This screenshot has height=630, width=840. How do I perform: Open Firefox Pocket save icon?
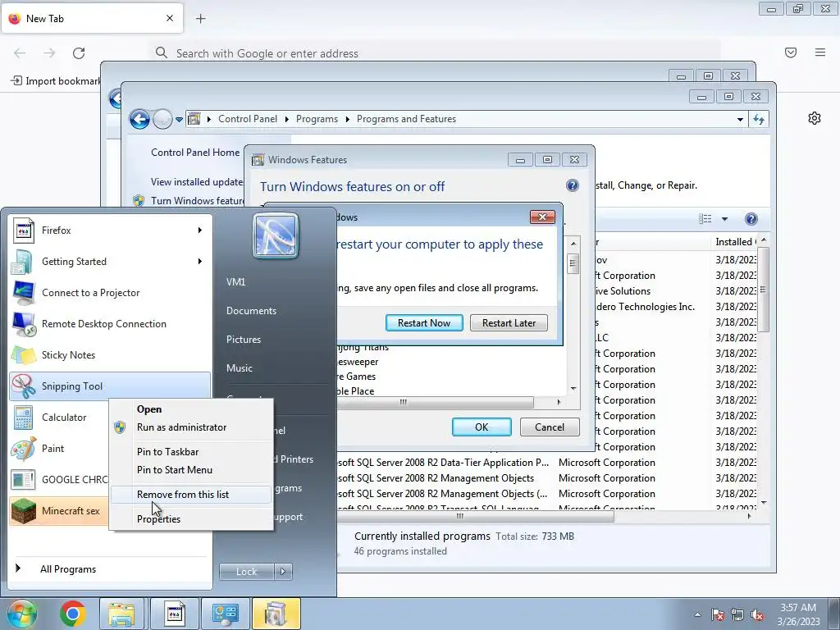pyautogui.click(x=791, y=52)
